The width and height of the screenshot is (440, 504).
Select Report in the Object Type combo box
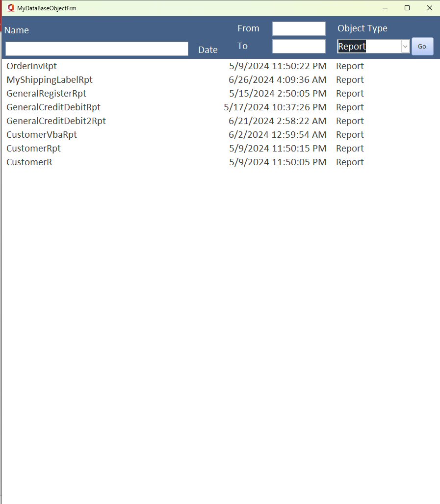(363, 46)
